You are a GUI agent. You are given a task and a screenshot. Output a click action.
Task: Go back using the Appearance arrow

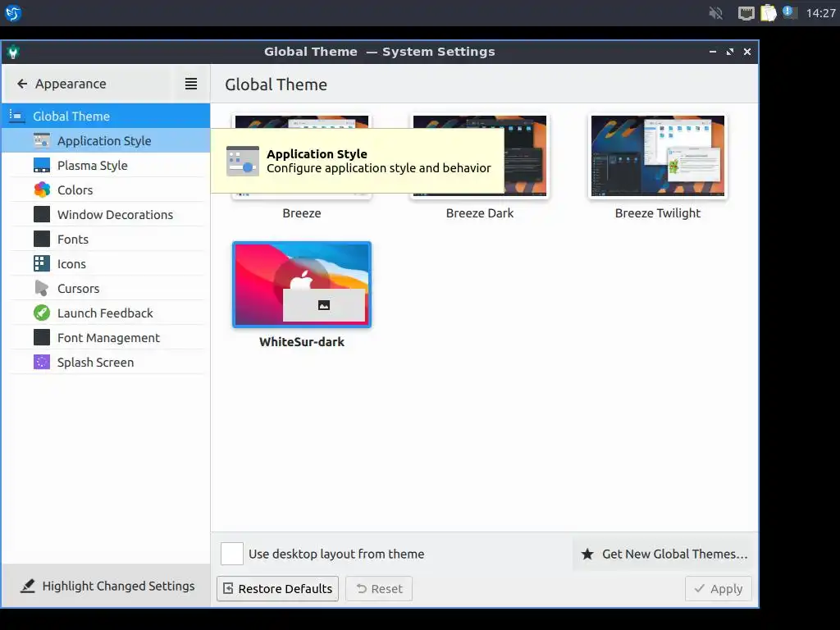click(22, 84)
